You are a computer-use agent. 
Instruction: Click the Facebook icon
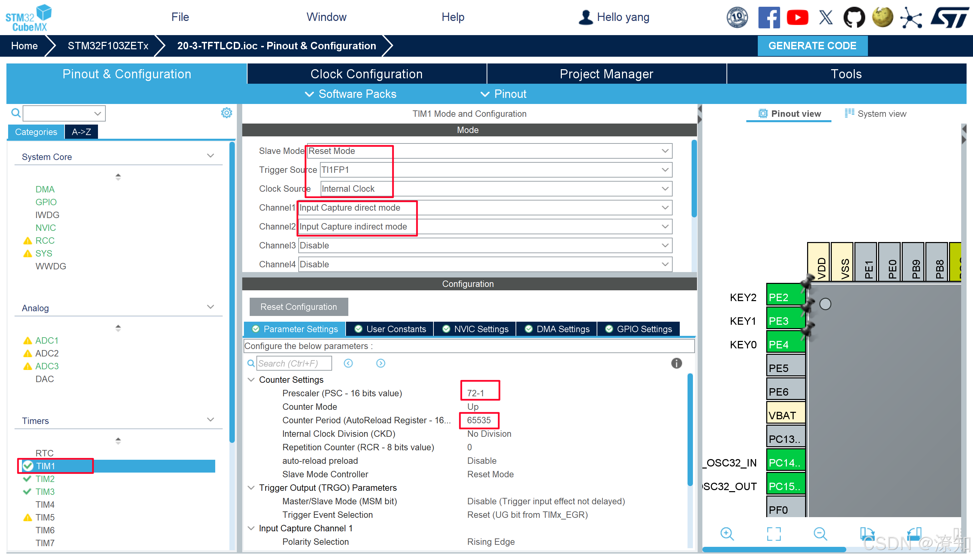769,17
